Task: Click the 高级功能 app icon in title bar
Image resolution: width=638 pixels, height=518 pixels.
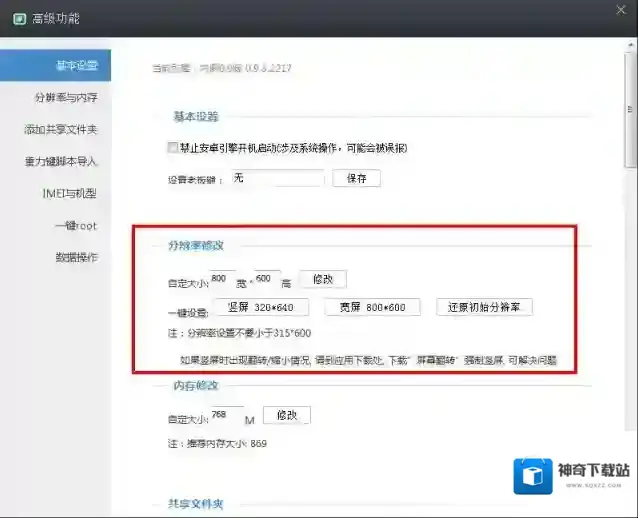Action: point(17,18)
